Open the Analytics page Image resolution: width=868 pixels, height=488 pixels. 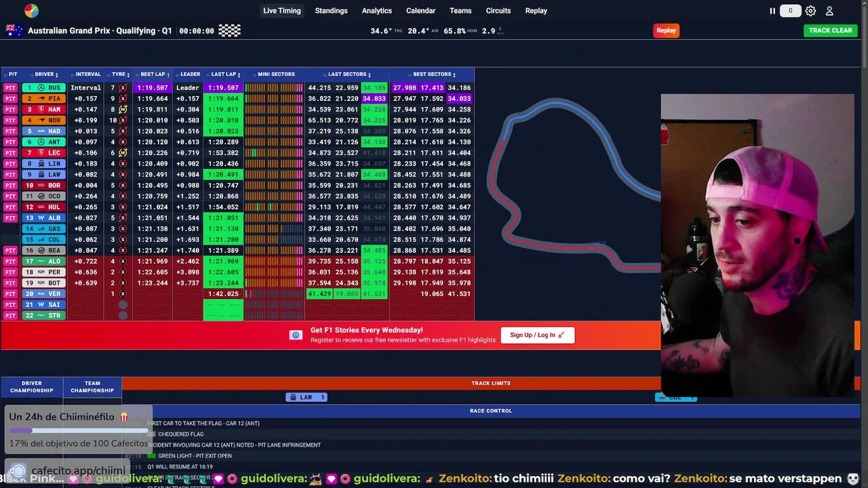pos(377,11)
